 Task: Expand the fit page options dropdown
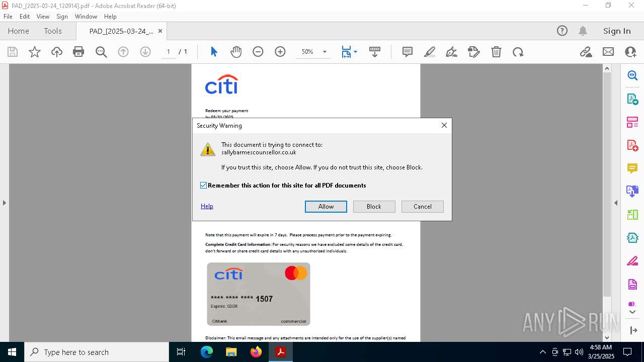click(356, 52)
